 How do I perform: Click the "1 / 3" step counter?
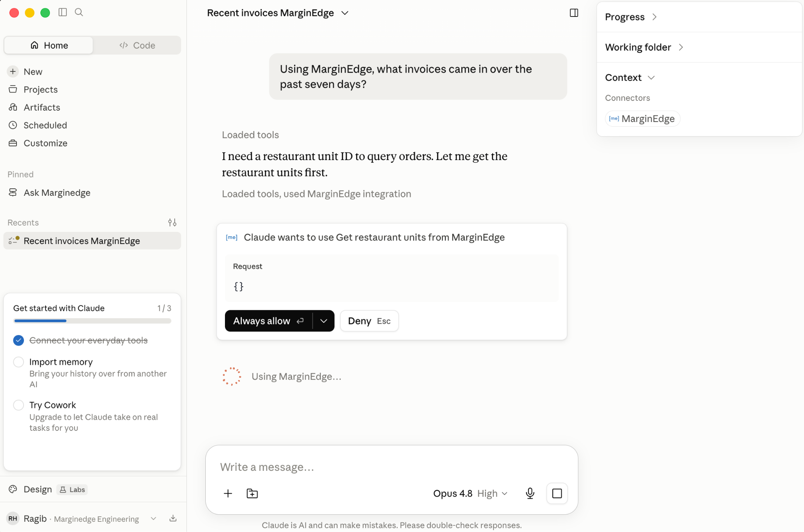[164, 308]
